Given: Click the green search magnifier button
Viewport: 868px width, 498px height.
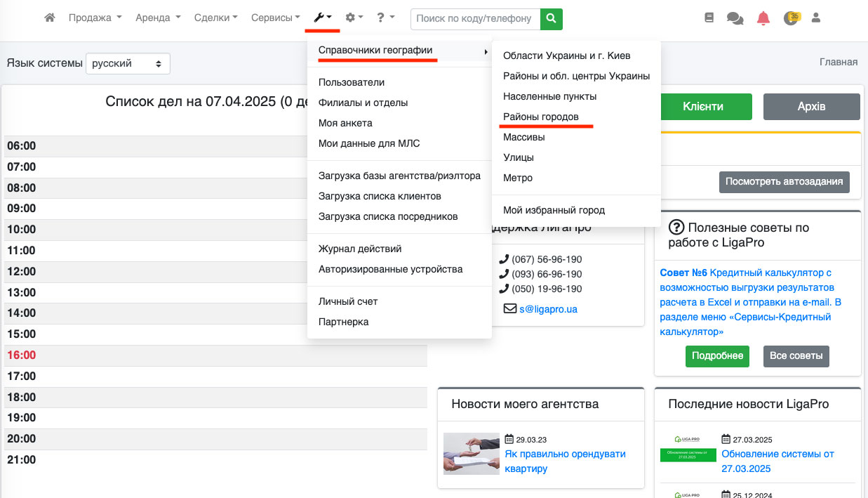Looking at the screenshot, I should tap(551, 18).
